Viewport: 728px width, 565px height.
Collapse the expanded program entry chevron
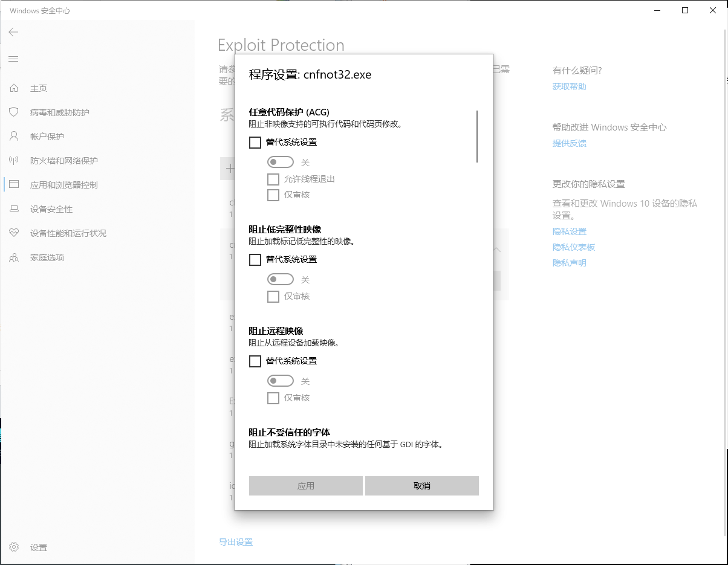tap(496, 249)
